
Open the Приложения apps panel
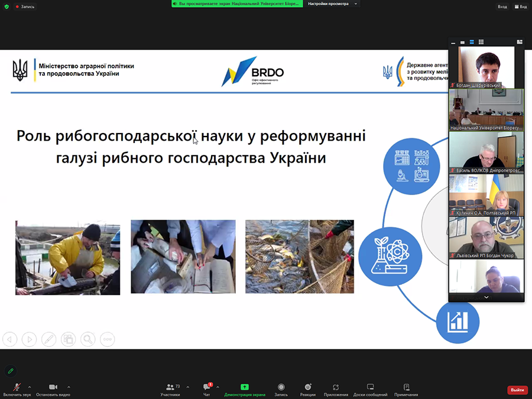pos(336,390)
